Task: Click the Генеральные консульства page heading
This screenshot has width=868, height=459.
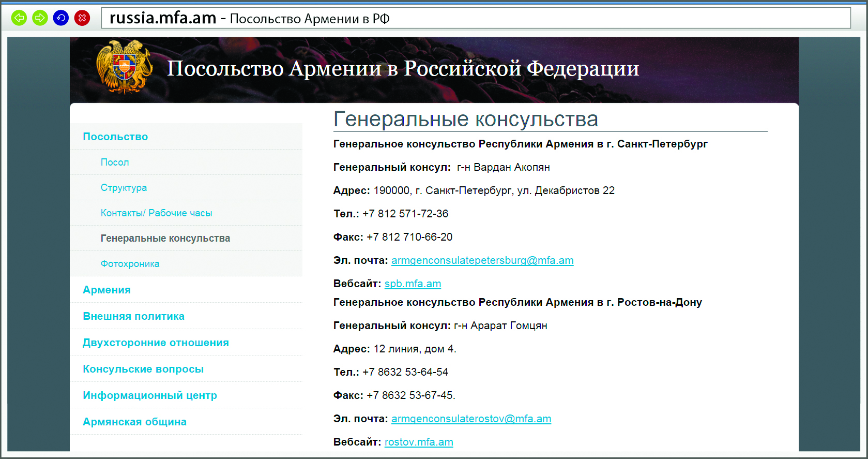Action: (466, 119)
